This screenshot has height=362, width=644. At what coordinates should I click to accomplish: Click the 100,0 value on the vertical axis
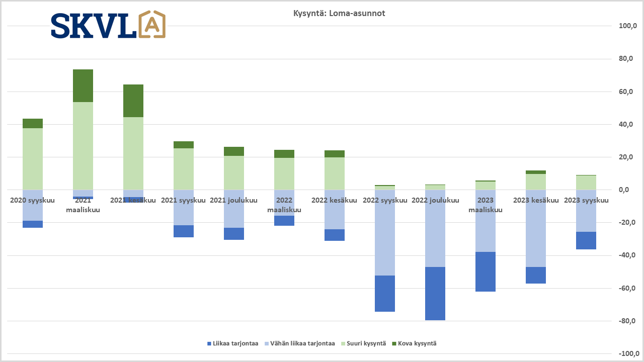click(628, 26)
